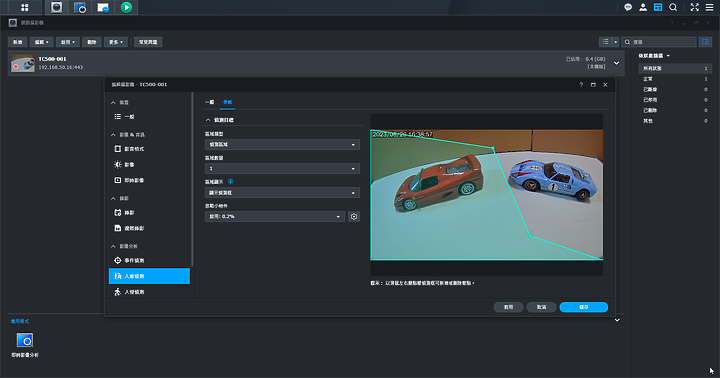Click the list view mode icon
This screenshot has height=378, width=720.
pyautogui.click(x=606, y=42)
